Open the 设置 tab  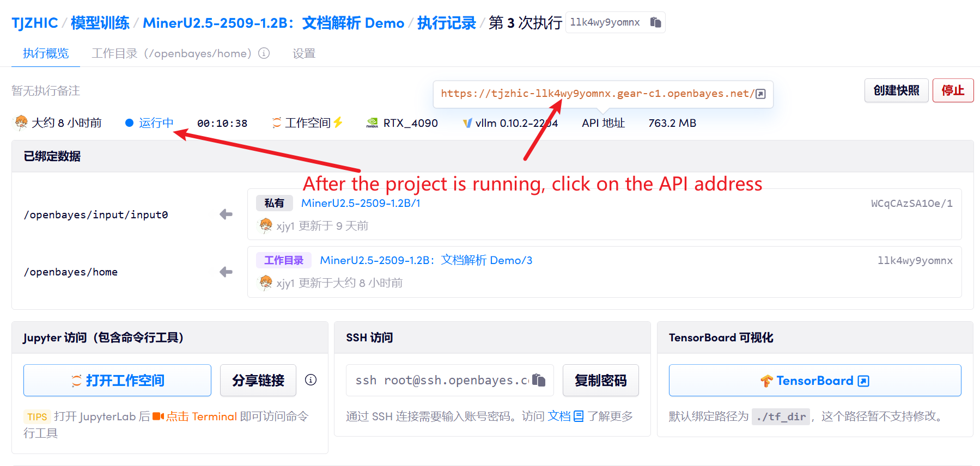304,53
